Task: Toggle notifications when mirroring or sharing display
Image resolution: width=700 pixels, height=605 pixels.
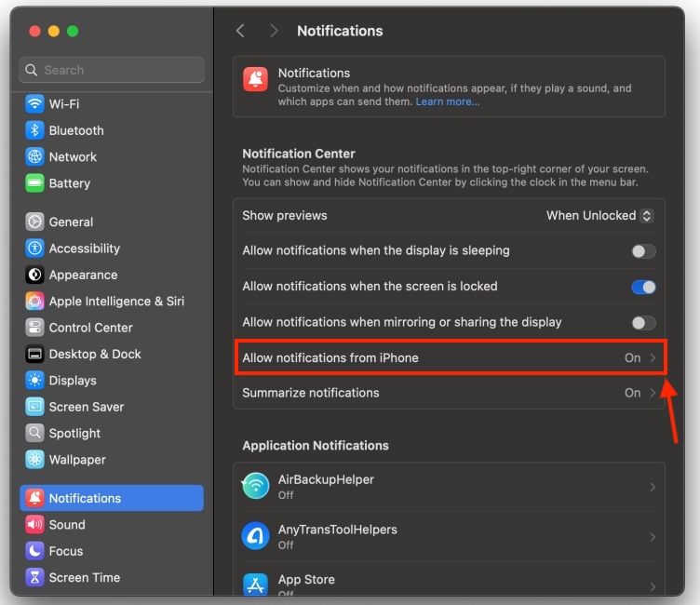Action: coord(643,323)
